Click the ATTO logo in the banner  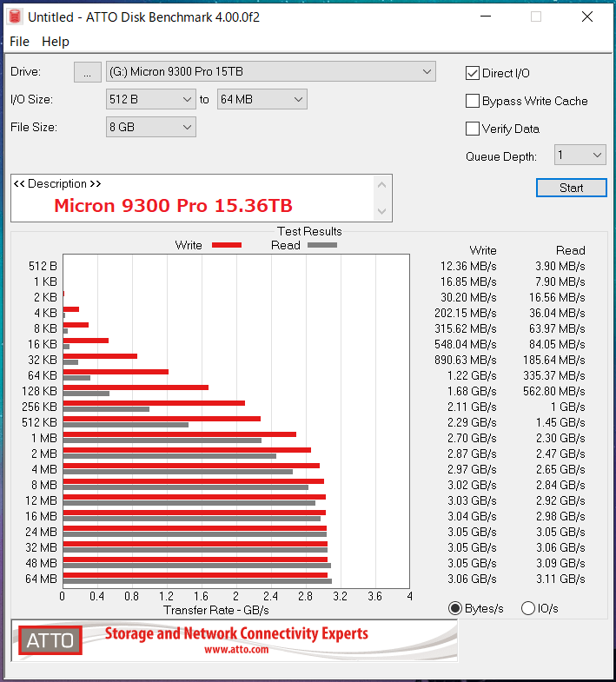click(50, 640)
